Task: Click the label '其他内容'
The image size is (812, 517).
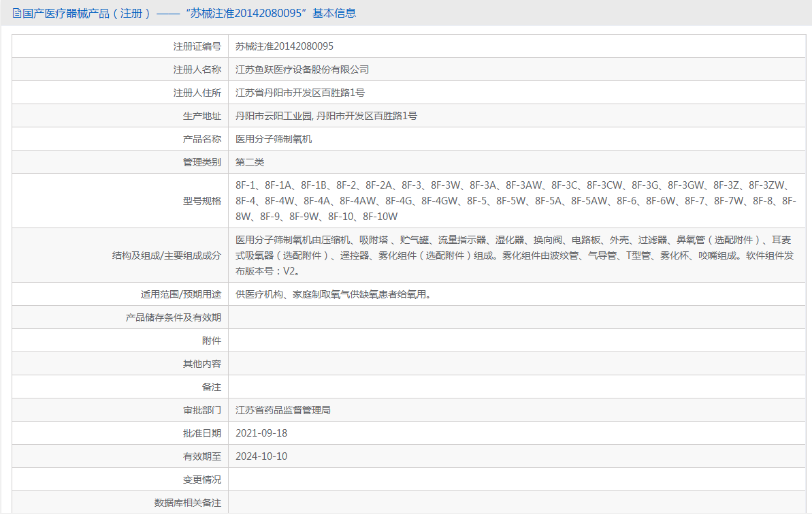Action: [202, 364]
